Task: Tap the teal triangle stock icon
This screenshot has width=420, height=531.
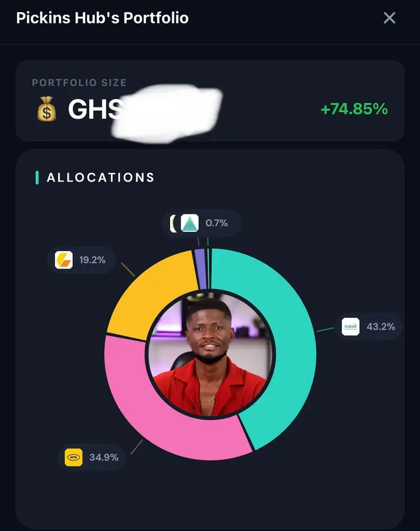Action: (190, 223)
